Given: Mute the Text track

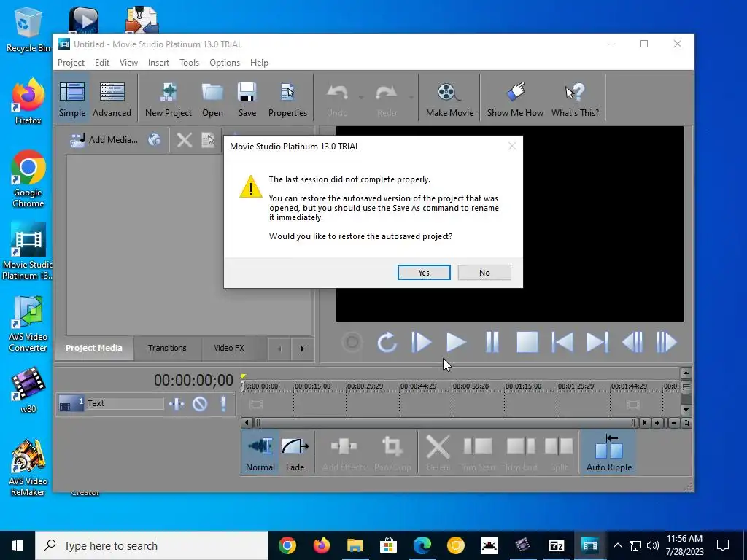Looking at the screenshot, I should (200, 404).
